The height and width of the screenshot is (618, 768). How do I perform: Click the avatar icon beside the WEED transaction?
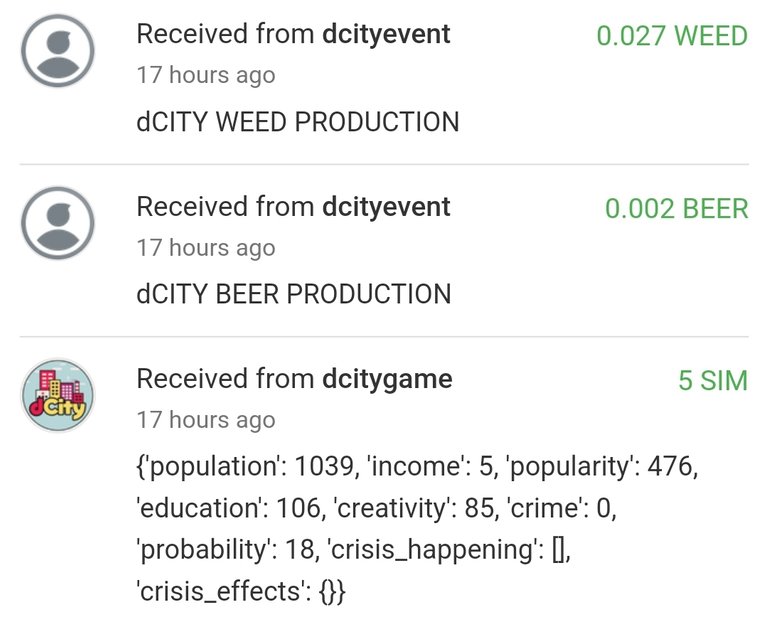point(58,50)
